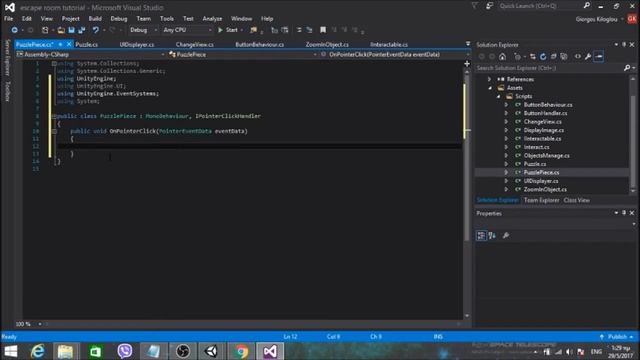Toggle Alphabetical sort in the Properties panel
This screenshot has width=640, height=360.
(x=492, y=235)
